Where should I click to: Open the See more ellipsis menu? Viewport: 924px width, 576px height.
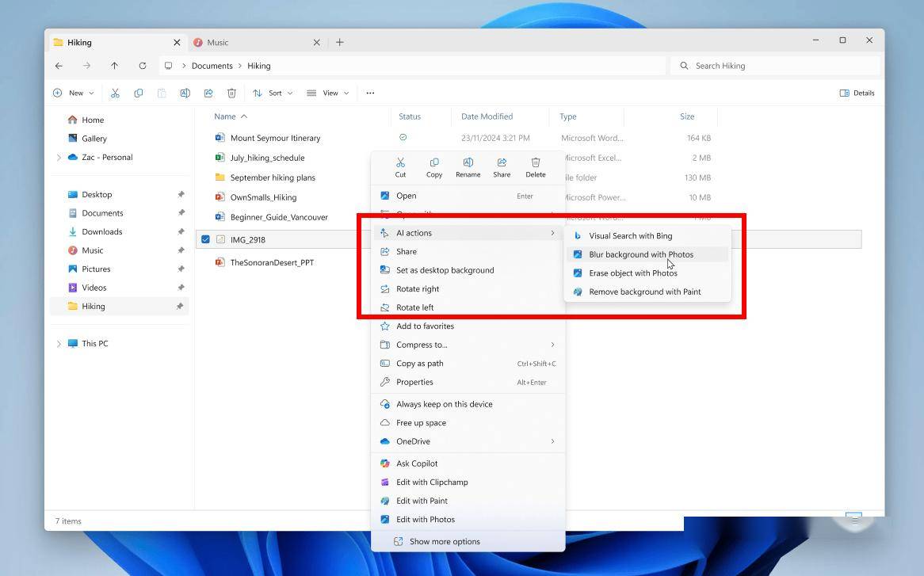click(370, 93)
